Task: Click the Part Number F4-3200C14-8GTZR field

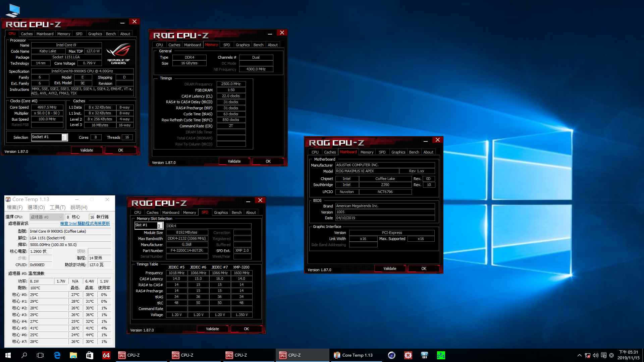Action: click(x=186, y=250)
